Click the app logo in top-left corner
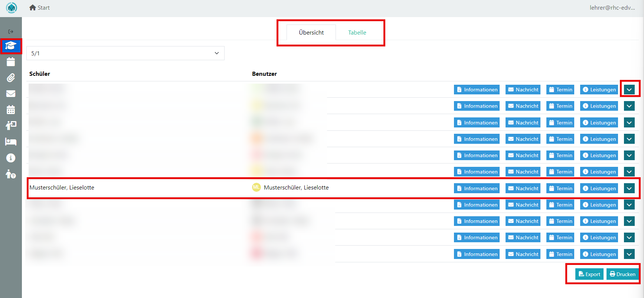644x298 pixels. [12, 7]
